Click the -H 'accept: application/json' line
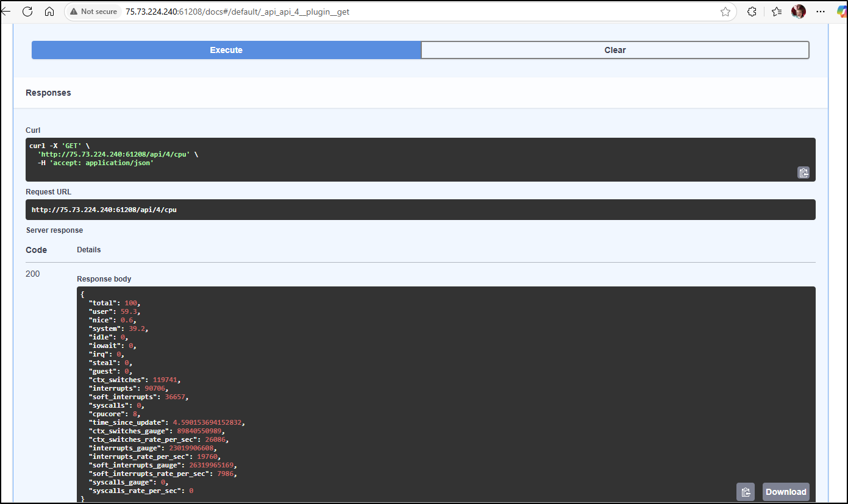 pos(96,163)
